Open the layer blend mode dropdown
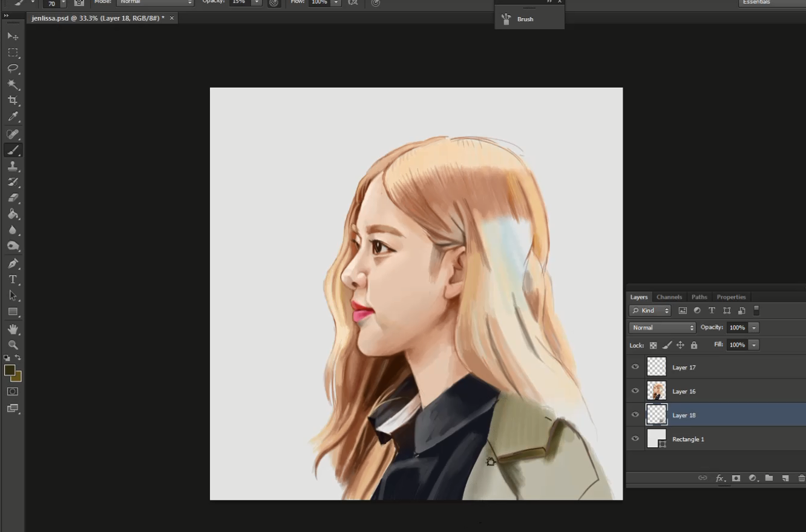Image resolution: width=806 pixels, height=532 pixels. [663, 327]
